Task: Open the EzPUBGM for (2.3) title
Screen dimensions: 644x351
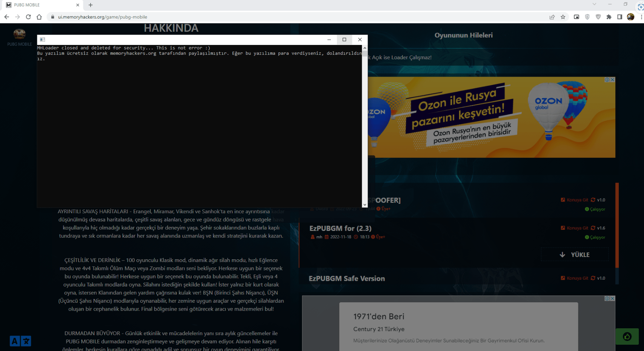Action: point(340,228)
